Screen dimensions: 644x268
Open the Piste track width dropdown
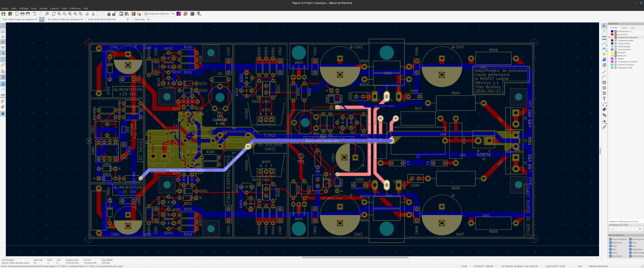19,20
